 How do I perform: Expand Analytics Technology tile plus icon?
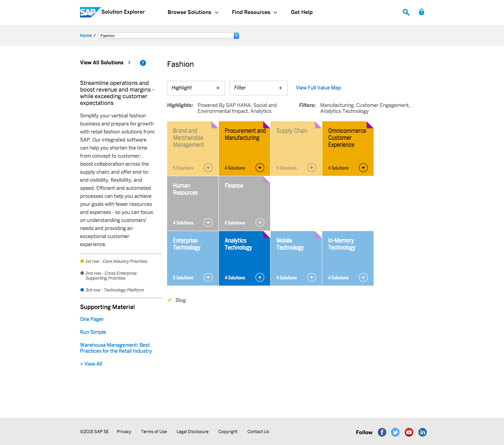pyautogui.click(x=260, y=278)
